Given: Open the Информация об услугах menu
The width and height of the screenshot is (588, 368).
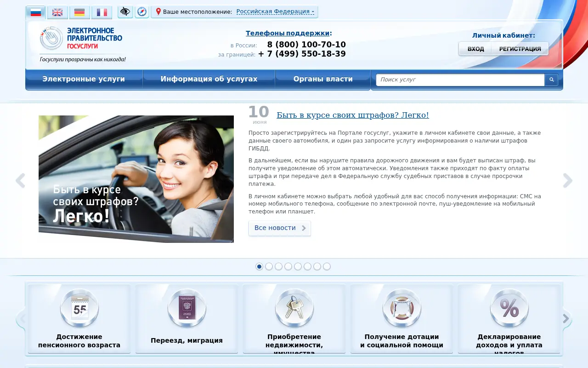Looking at the screenshot, I should [209, 79].
